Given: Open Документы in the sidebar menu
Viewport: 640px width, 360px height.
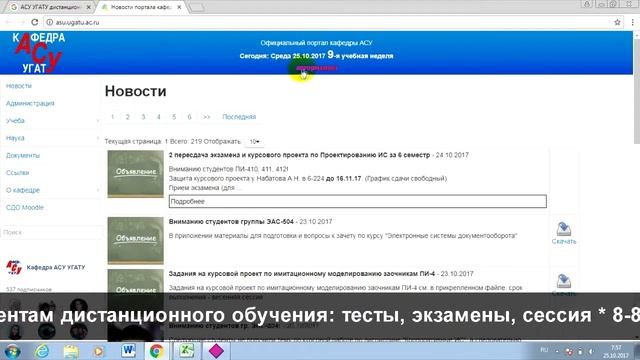Looking at the screenshot, I should click(x=23, y=156).
